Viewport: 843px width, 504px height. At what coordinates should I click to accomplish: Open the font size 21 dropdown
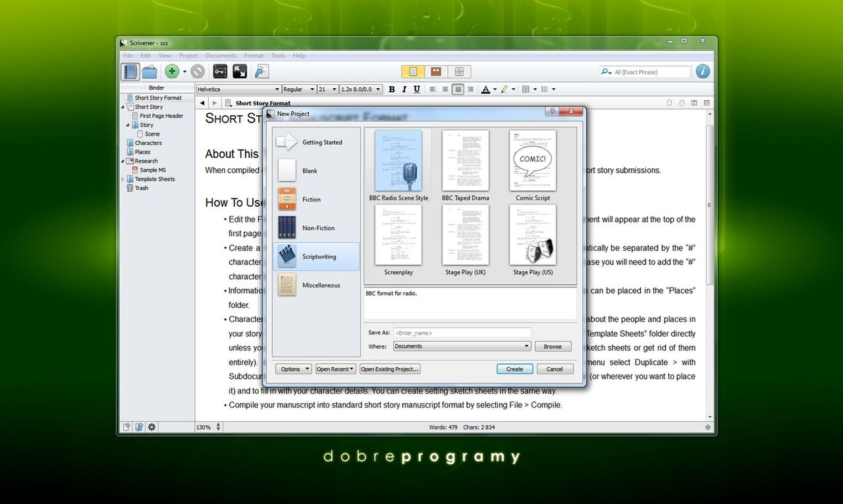[x=327, y=89]
